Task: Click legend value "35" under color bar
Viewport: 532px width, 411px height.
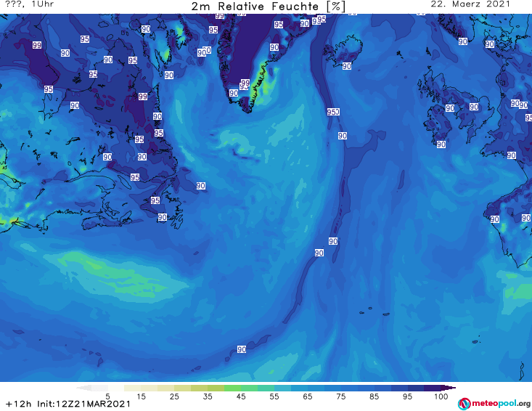Action: (x=208, y=396)
